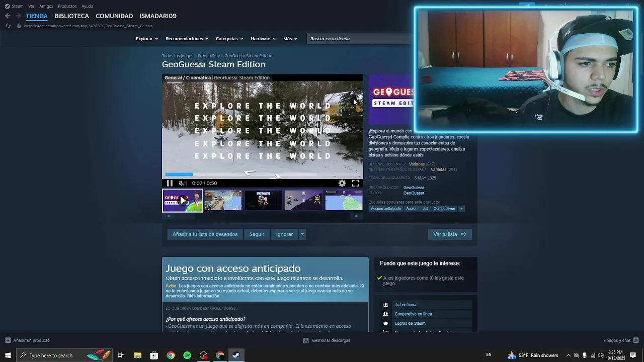The height and width of the screenshot is (362, 644).
Task: Open File Explorer from the taskbar
Action: (x=137, y=355)
